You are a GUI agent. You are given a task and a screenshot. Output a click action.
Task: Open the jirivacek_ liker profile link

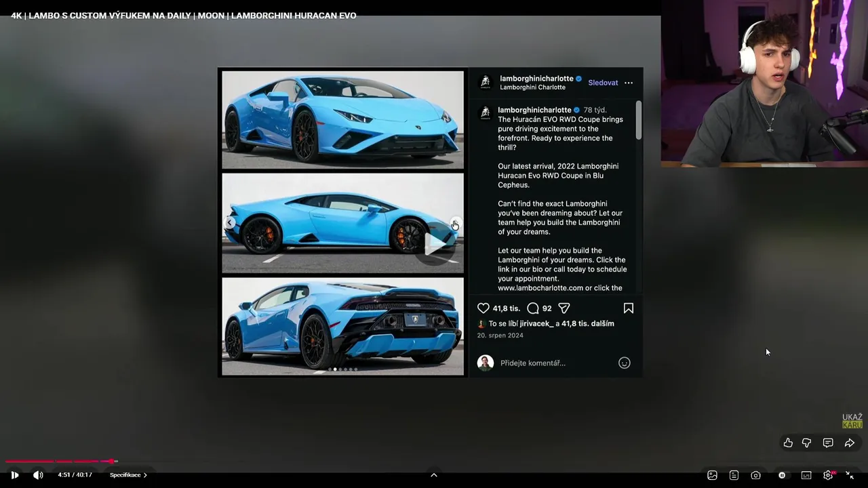point(537,324)
